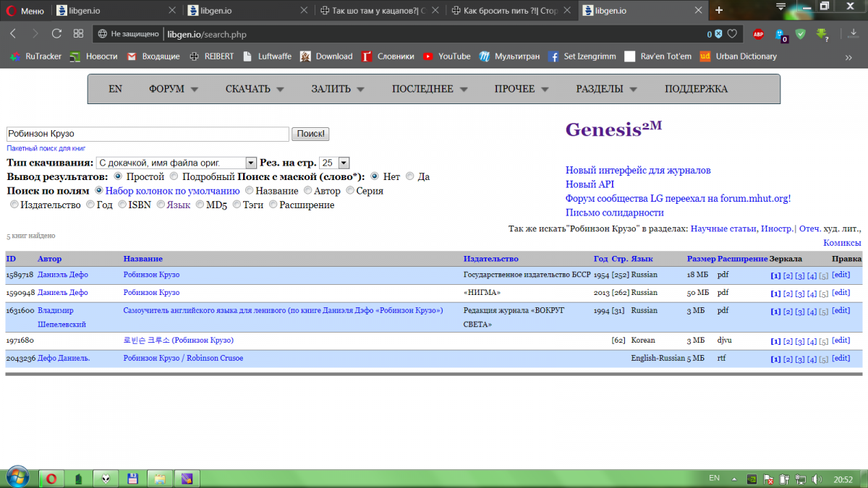Expand the РАЗДЕЛЫ menu
Image resolution: width=868 pixels, height=488 pixels.
[x=606, y=89]
